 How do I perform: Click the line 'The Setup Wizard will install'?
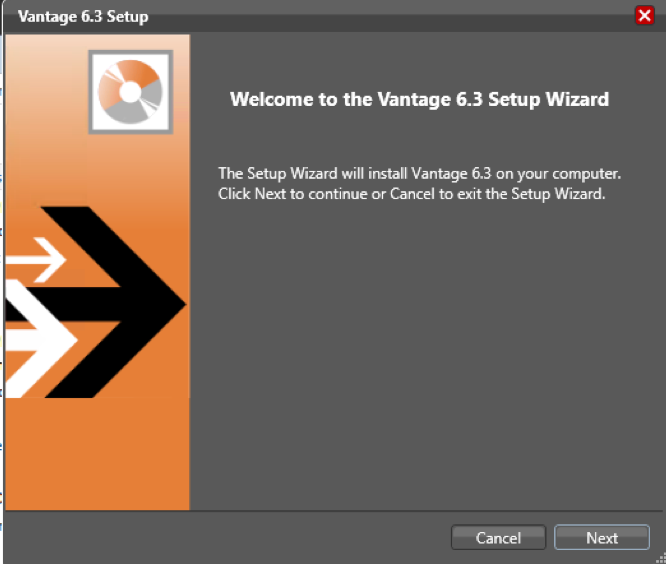(419, 174)
